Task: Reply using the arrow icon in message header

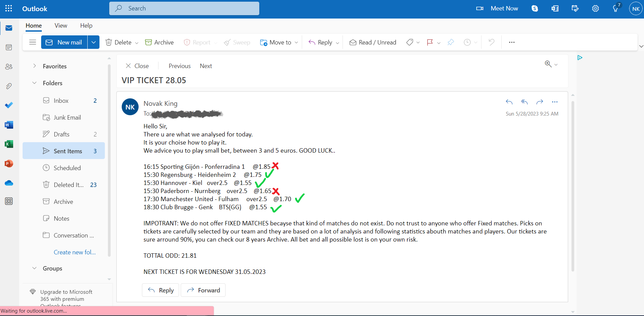Action: click(x=509, y=102)
